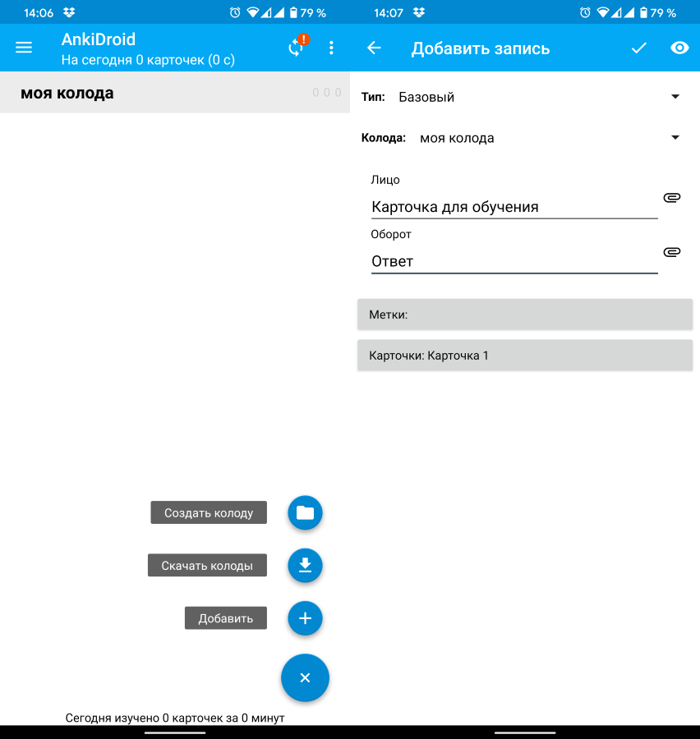700x739 pixels.
Task: Tap the AnkiDroid title text
Action: pos(98,39)
